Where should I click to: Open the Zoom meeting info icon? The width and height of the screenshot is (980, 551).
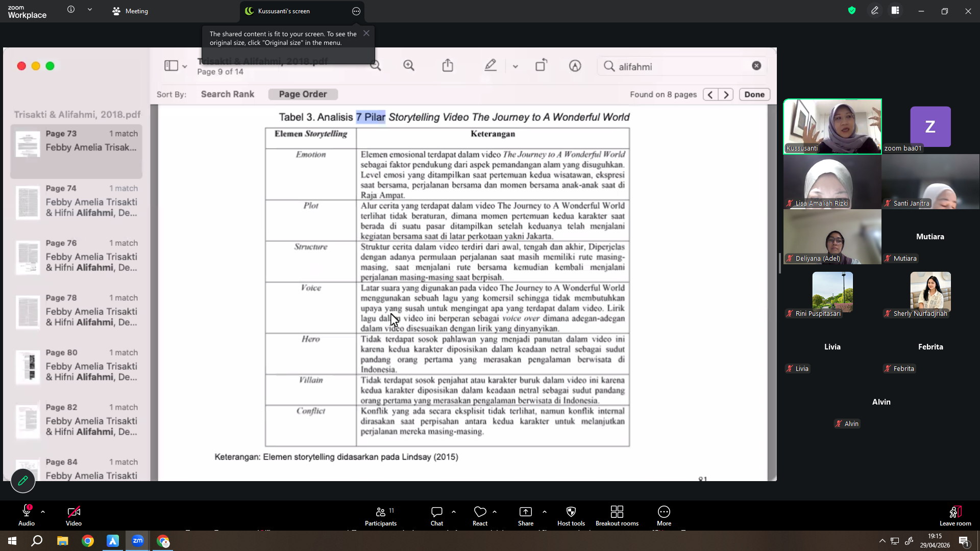(x=71, y=10)
